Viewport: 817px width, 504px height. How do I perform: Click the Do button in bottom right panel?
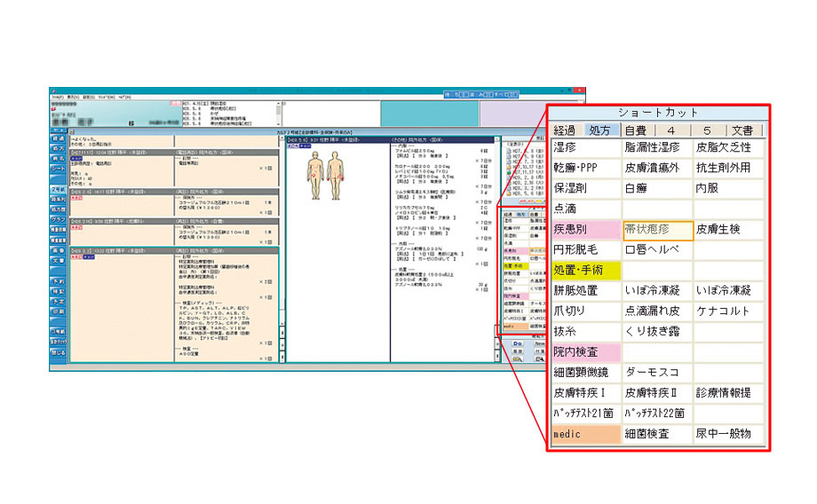(x=516, y=342)
